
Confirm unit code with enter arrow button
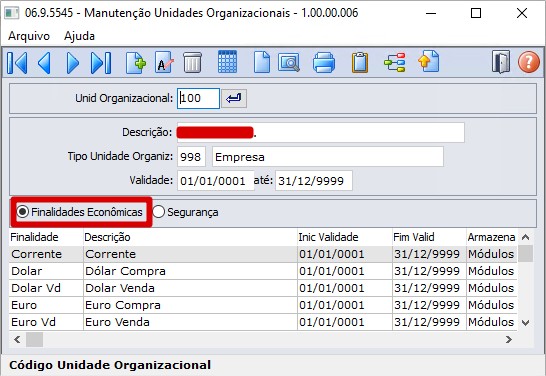pos(234,99)
